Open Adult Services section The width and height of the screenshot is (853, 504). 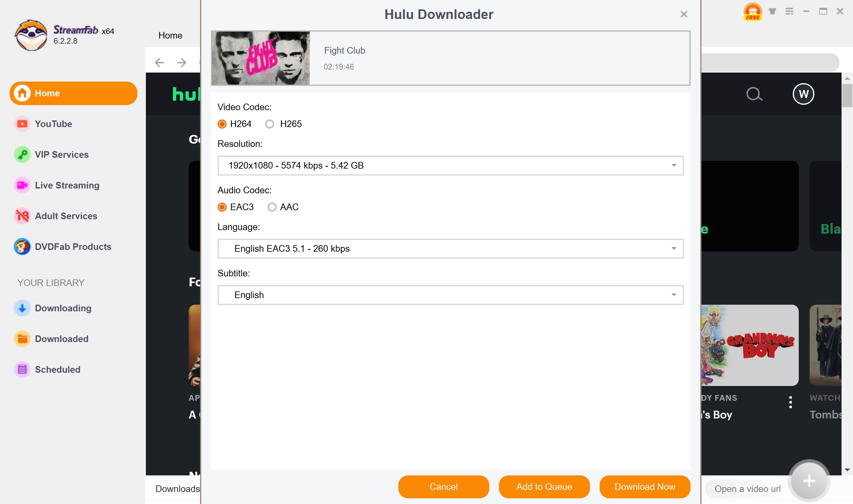[x=66, y=216]
